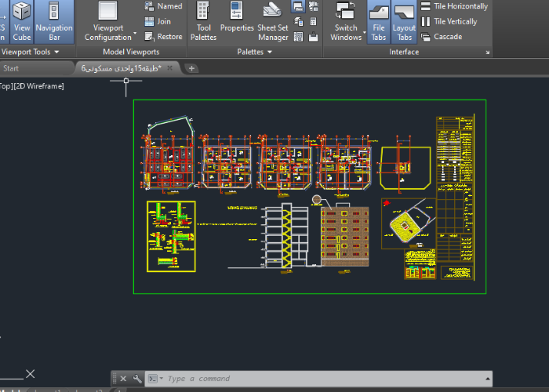Click the briefcase-shaped palette icon
Image resolution: width=549 pixels, height=392 pixels.
pos(314,37)
